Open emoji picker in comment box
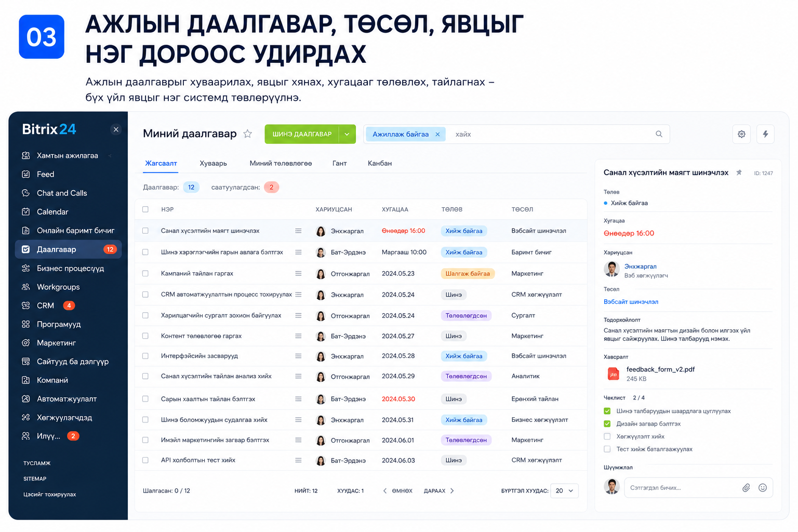This screenshot has height=532, width=798. (763, 488)
